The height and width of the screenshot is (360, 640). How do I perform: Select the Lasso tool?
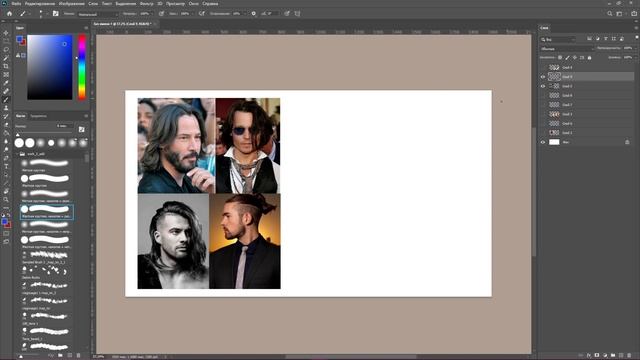click(6, 49)
